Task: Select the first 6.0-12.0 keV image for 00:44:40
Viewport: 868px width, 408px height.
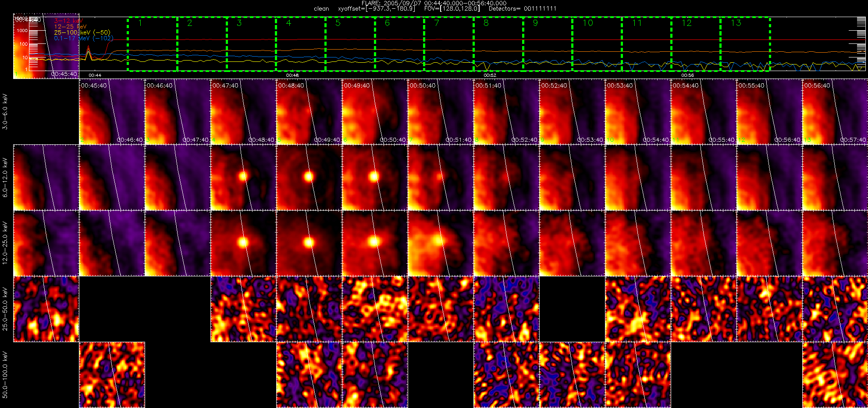Action: click(46, 178)
